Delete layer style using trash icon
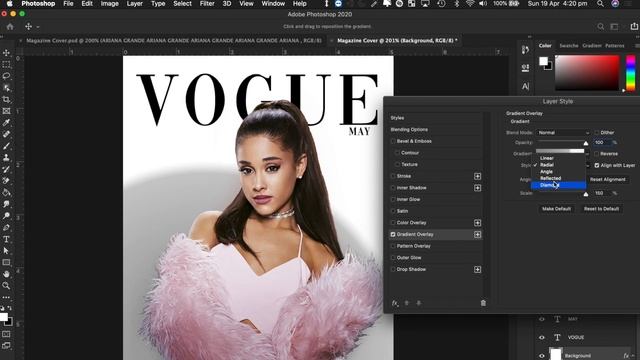640x360 pixels. [x=483, y=303]
